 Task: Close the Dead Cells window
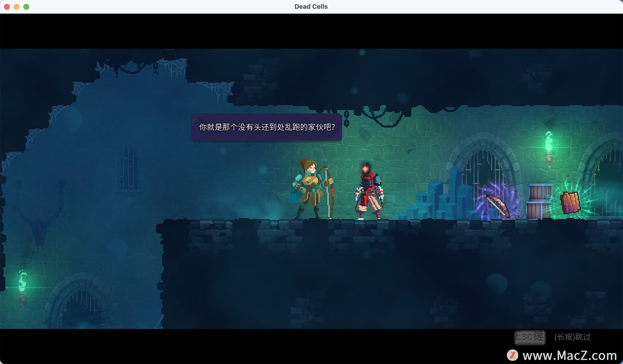coord(7,7)
